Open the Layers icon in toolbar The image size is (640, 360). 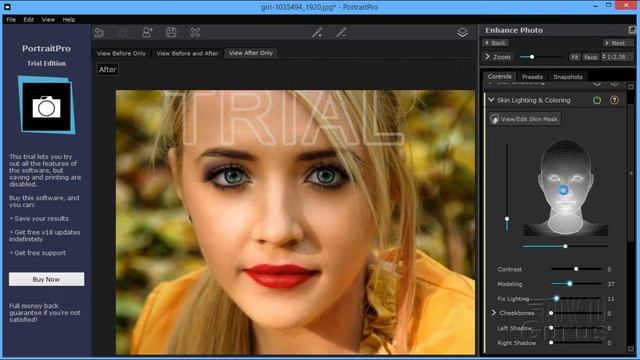[x=462, y=33]
